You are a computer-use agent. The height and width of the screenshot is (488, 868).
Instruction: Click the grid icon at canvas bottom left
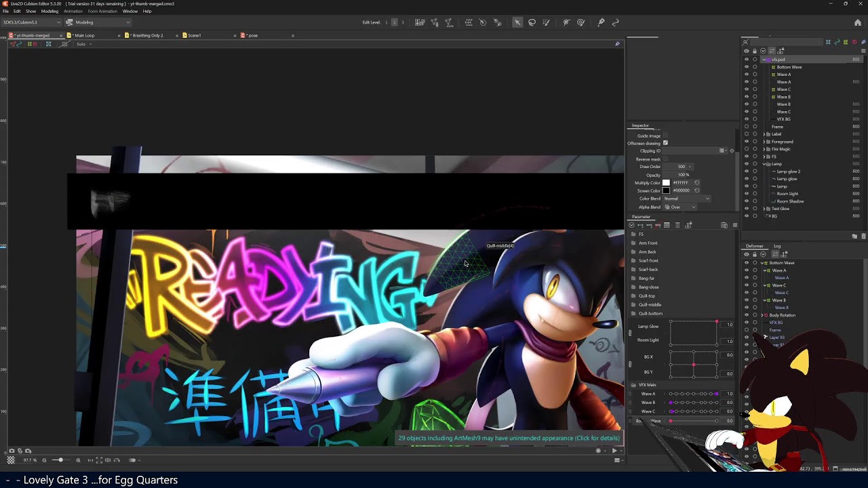[10, 460]
